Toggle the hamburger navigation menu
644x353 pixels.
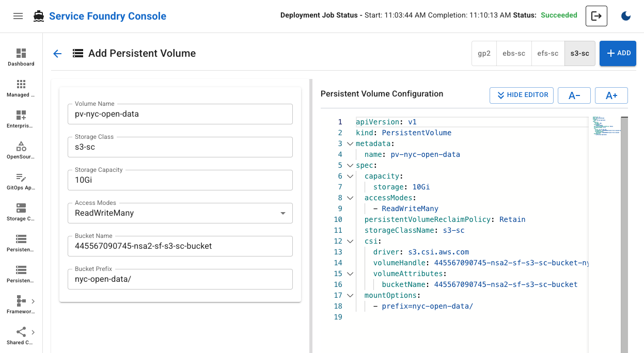18,15
